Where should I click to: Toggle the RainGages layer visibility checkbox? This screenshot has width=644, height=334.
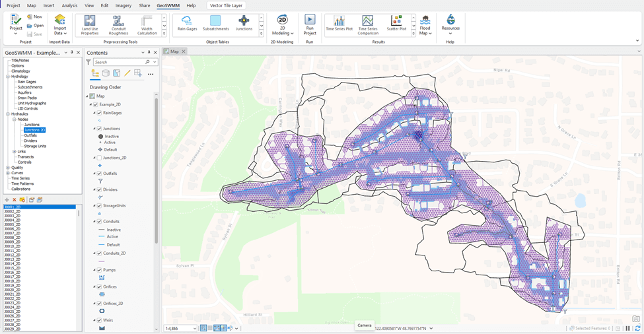coord(99,113)
